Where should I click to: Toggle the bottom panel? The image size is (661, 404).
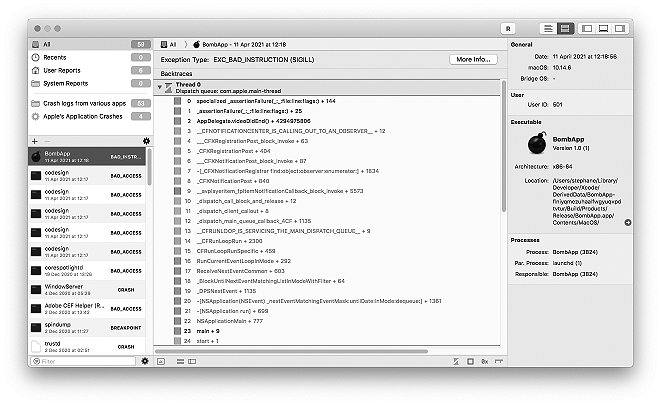603,29
